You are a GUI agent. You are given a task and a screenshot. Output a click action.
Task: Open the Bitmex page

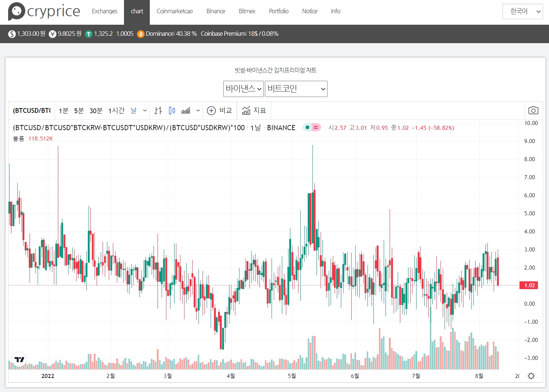coord(247,11)
